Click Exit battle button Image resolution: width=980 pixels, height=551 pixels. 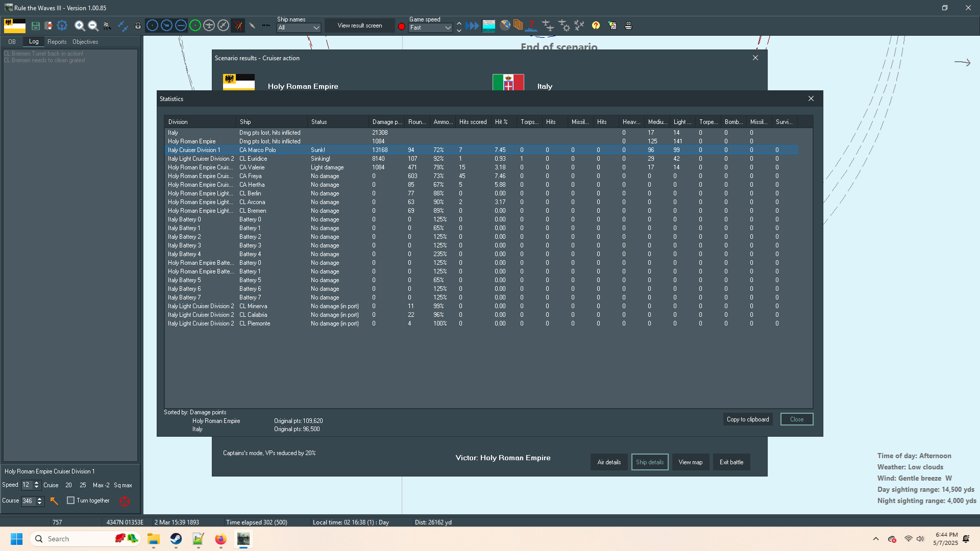(731, 462)
